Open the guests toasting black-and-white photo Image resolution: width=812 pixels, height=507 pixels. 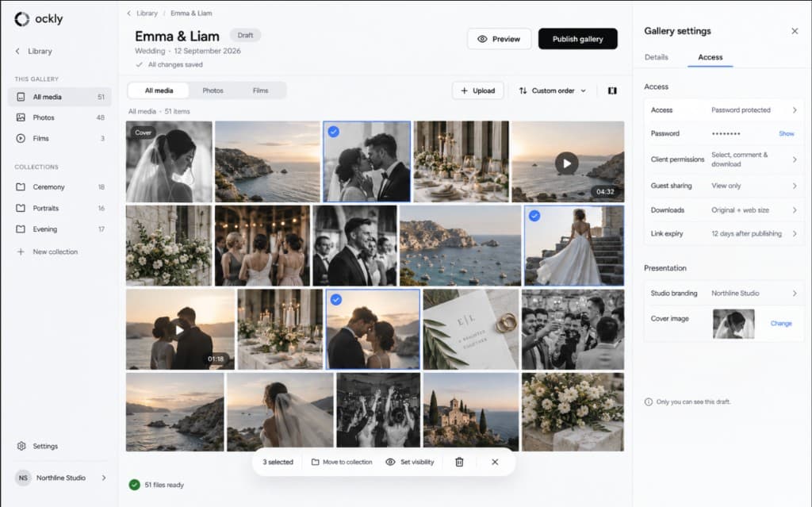[573, 330]
